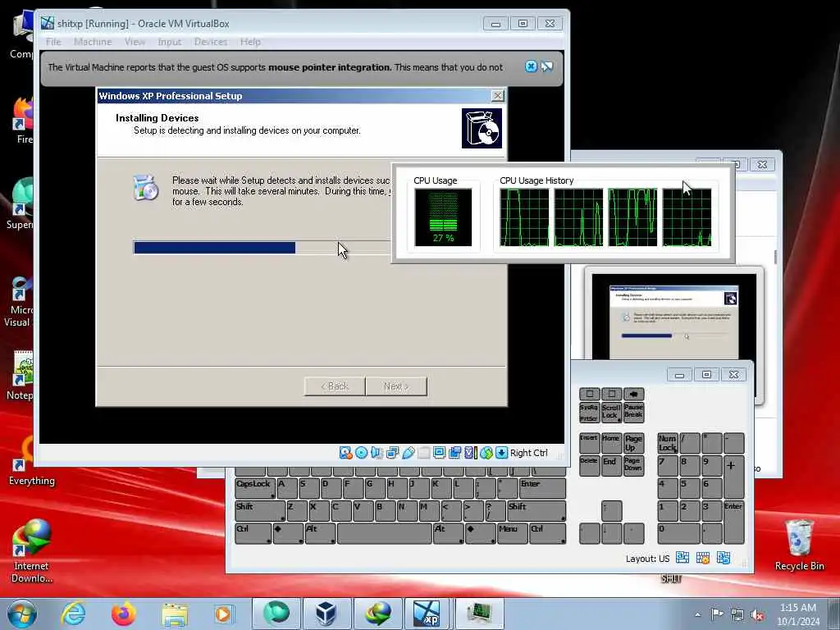Open Help menu in VirtualBox window
This screenshot has width=840, height=630.
tap(250, 42)
